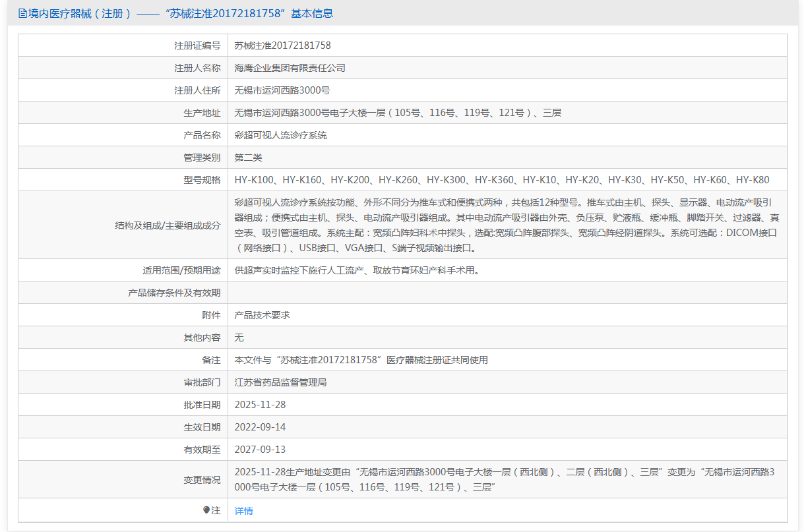Click the 适用范围/预期用途 value text

point(356,270)
